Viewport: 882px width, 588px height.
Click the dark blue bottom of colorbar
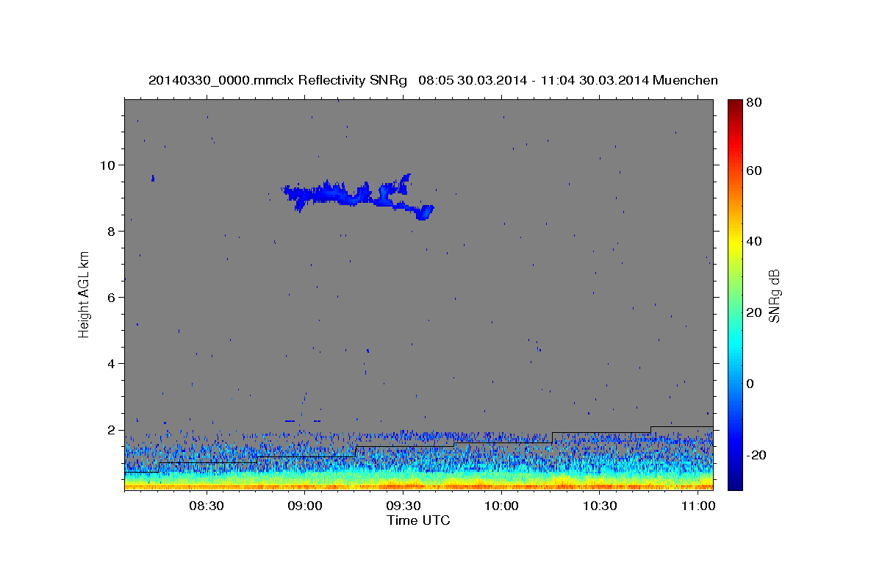pos(734,483)
